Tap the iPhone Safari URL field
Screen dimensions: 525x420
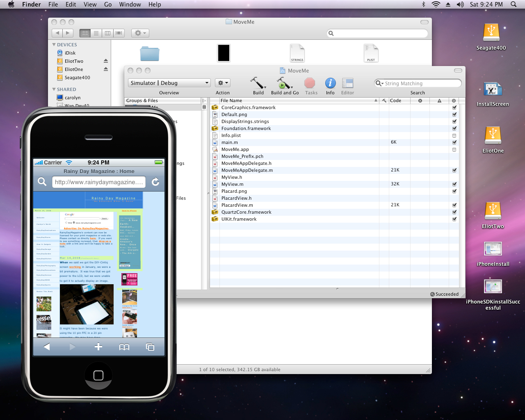(99, 182)
